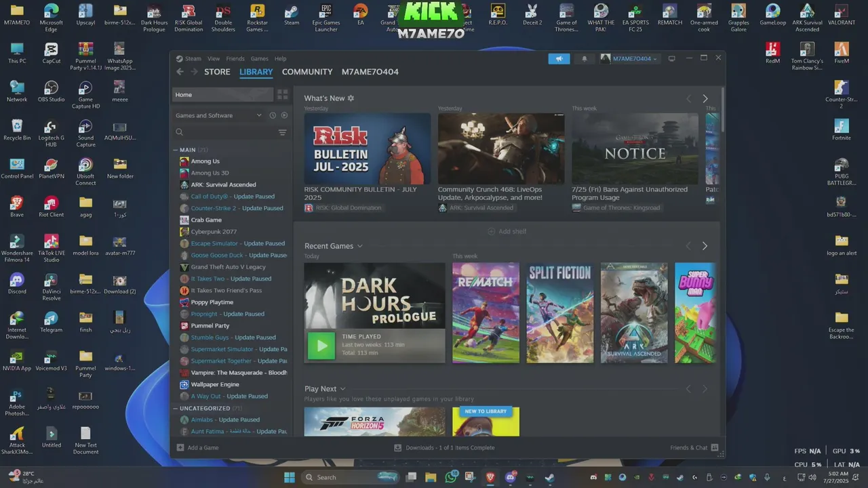Open WhatsApp from the taskbar
This screenshot has width=868, height=488.
point(451,477)
